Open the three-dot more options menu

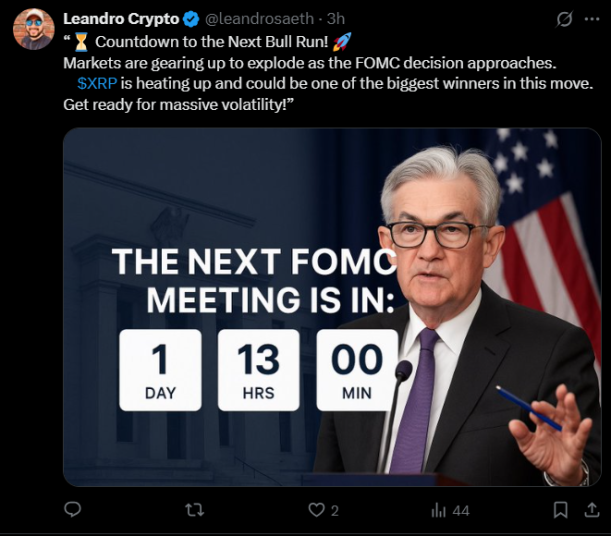click(592, 19)
